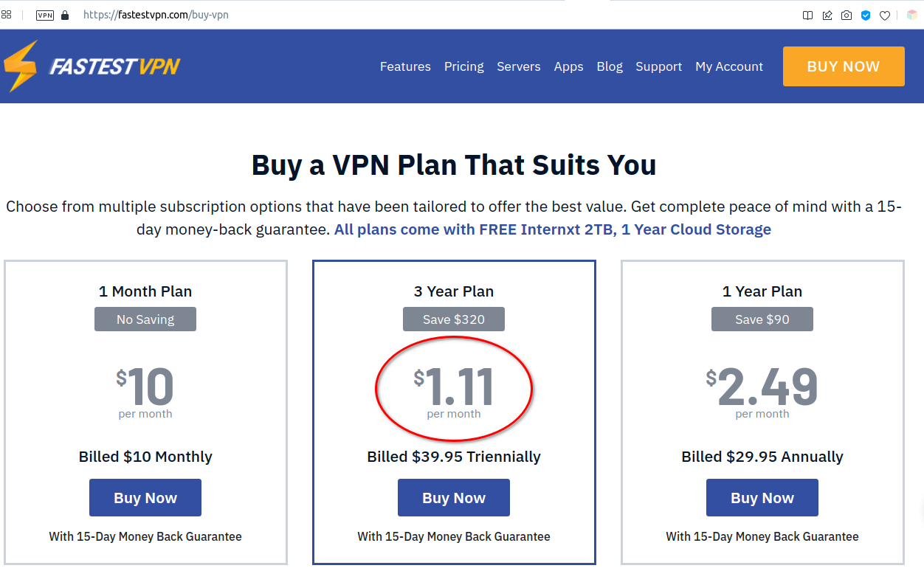Toggle the VPN badge in the address bar

pos(44,15)
